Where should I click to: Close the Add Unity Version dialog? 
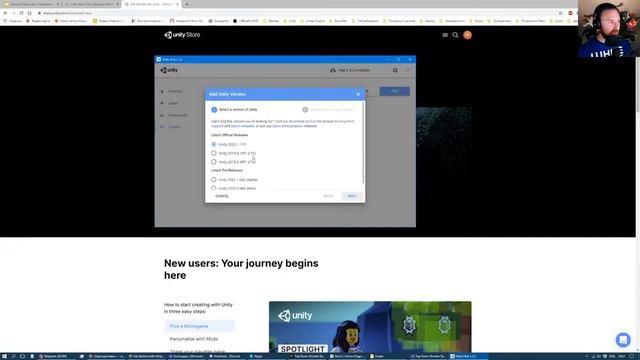point(358,94)
